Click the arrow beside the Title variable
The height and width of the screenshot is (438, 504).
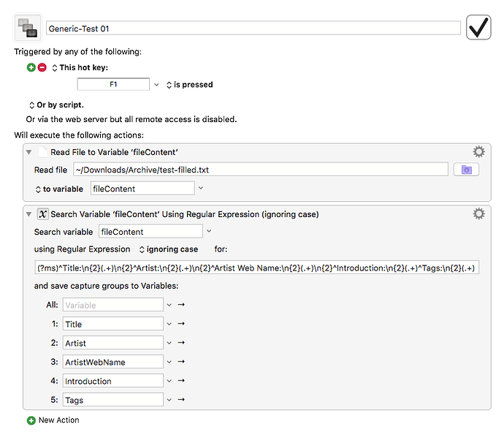(181, 324)
